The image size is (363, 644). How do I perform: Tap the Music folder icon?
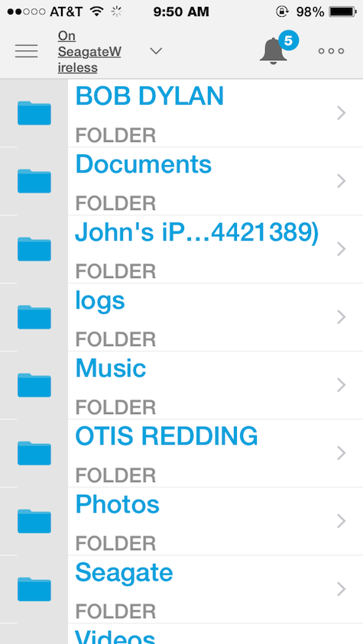tap(34, 385)
